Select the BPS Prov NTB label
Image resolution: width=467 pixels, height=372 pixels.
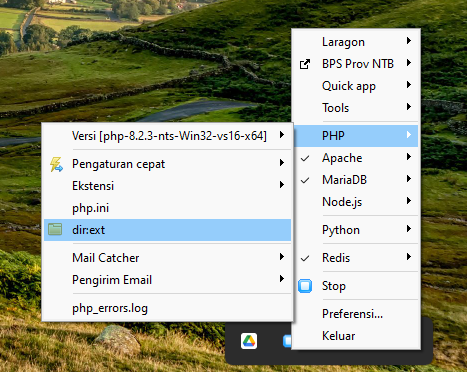358,64
